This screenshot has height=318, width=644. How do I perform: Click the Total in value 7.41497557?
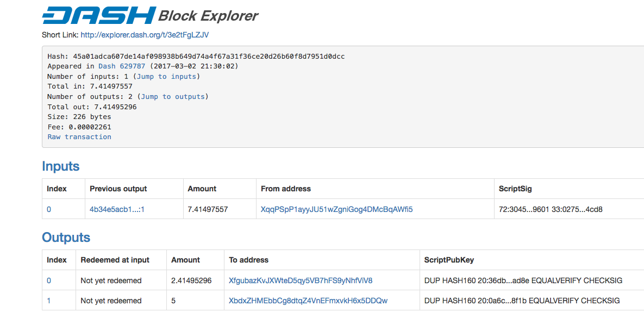tap(111, 86)
